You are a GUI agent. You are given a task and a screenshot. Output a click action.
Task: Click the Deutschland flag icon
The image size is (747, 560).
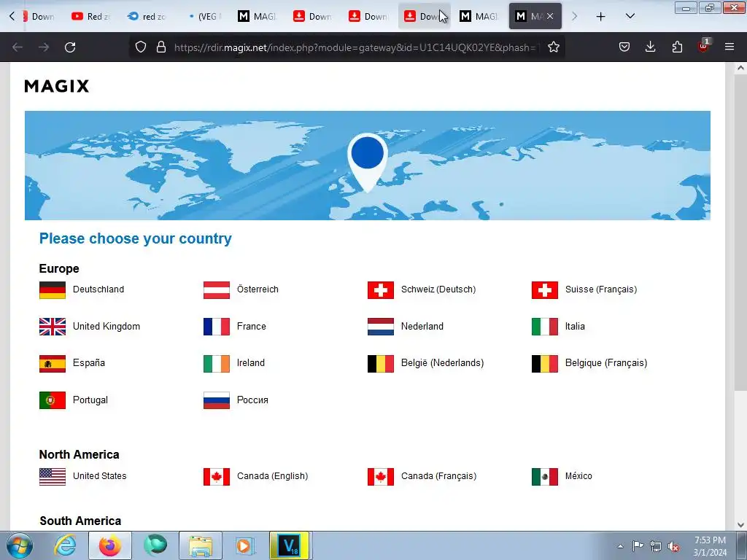tap(53, 289)
